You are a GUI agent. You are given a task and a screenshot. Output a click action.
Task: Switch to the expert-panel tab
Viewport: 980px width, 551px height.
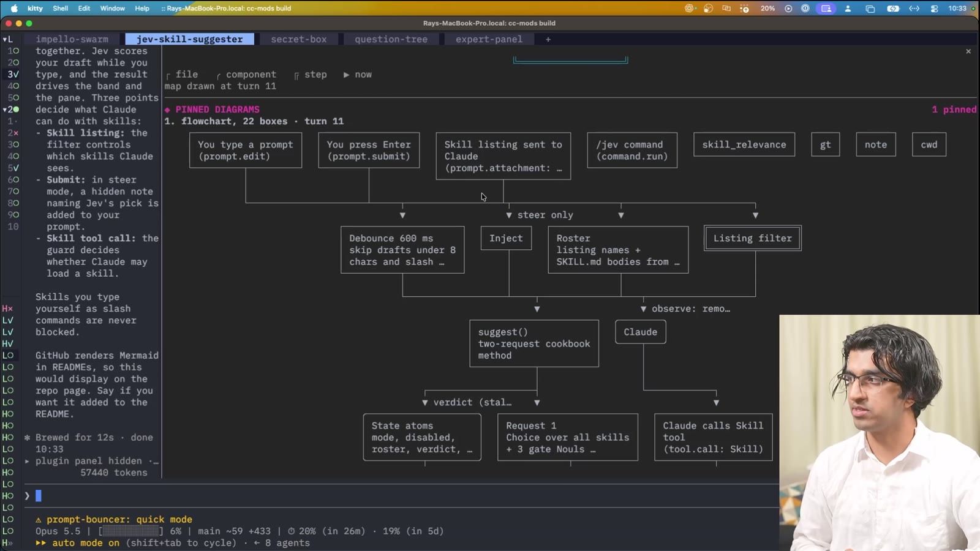(x=489, y=39)
